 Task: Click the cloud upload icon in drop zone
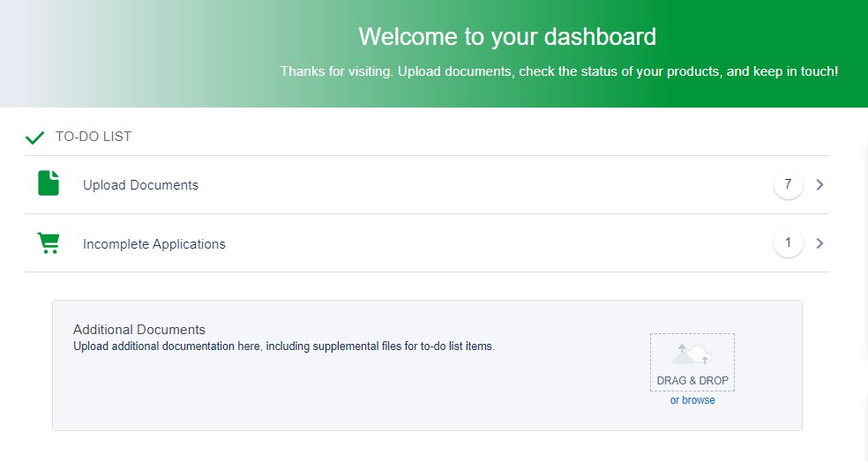point(692,354)
